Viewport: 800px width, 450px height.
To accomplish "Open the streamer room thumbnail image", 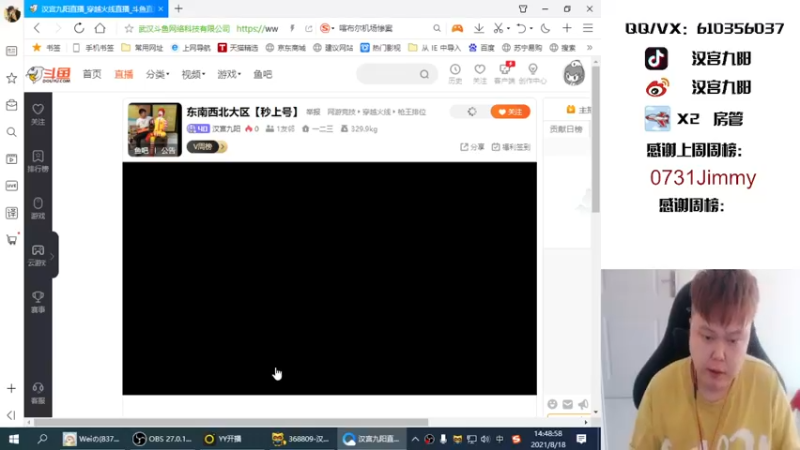I will click(155, 130).
